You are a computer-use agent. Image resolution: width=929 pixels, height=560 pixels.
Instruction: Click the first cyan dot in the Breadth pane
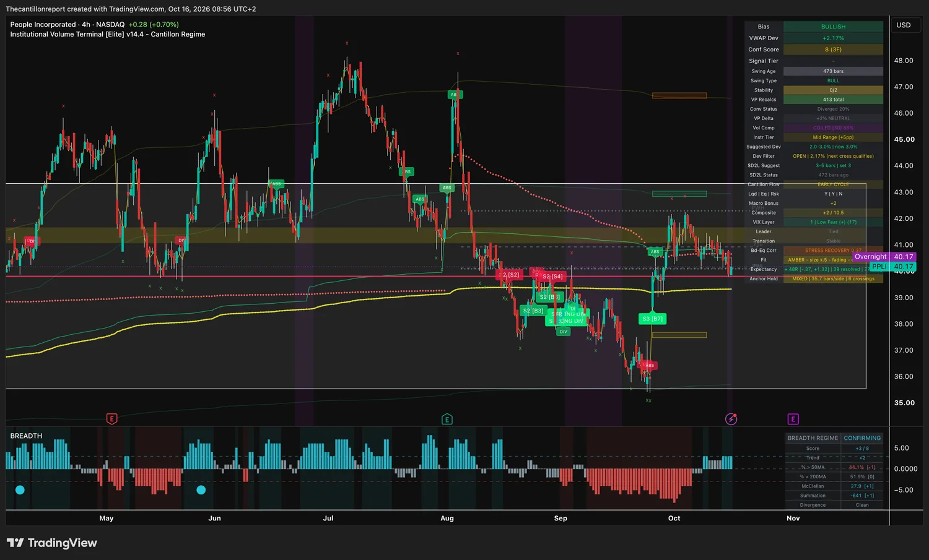pos(20,490)
